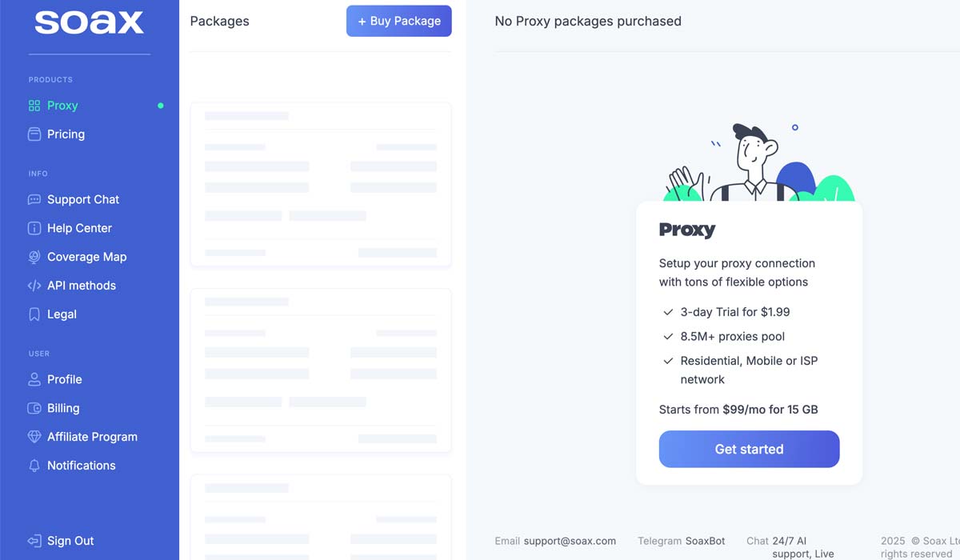Click the API methods code icon
Viewport: 960px width, 560px height.
pos(34,286)
